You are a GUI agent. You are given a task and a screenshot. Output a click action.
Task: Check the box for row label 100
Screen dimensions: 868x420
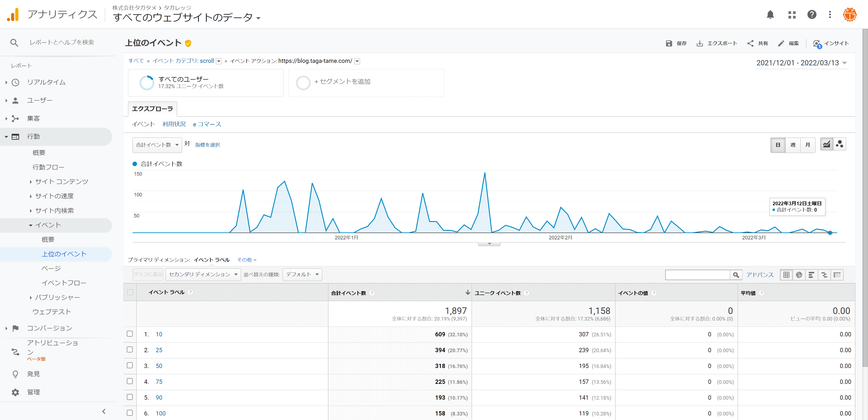[130, 413]
